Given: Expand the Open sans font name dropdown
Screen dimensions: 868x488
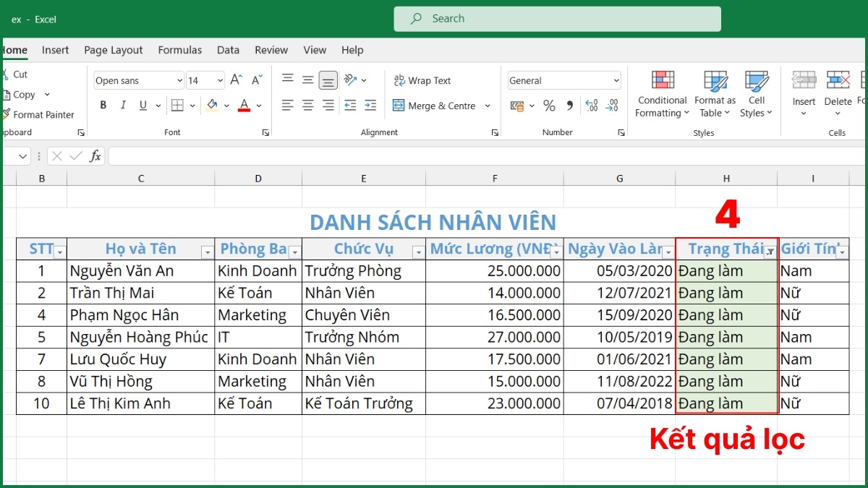Looking at the screenshot, I should coord(179,81).
